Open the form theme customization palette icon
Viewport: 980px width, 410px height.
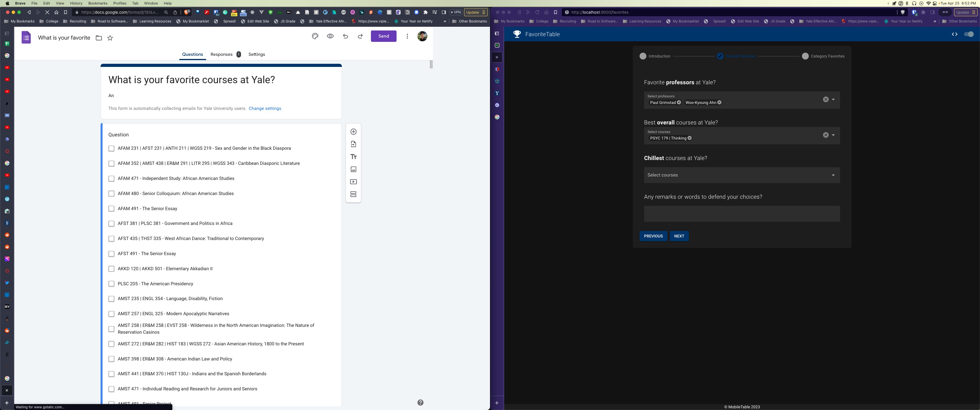click(315, 36)
